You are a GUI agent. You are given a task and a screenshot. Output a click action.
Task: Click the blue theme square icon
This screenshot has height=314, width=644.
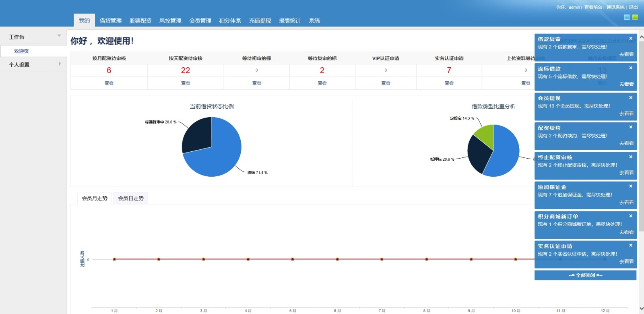coord(627,17)
